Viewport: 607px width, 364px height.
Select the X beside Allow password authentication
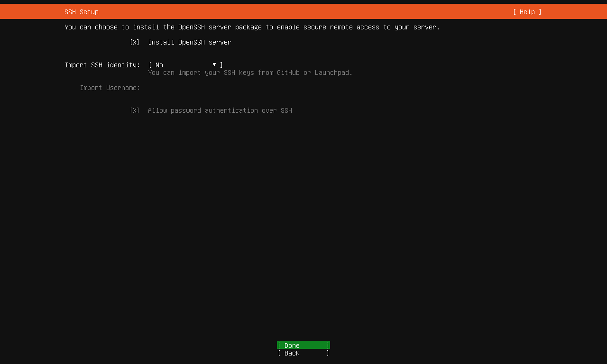pos(135,110)
